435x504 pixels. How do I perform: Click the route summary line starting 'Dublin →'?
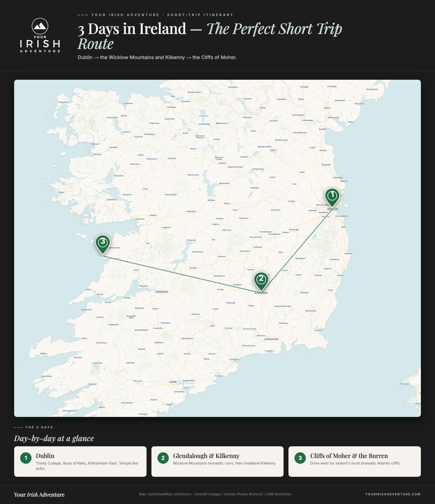[157, 57]
